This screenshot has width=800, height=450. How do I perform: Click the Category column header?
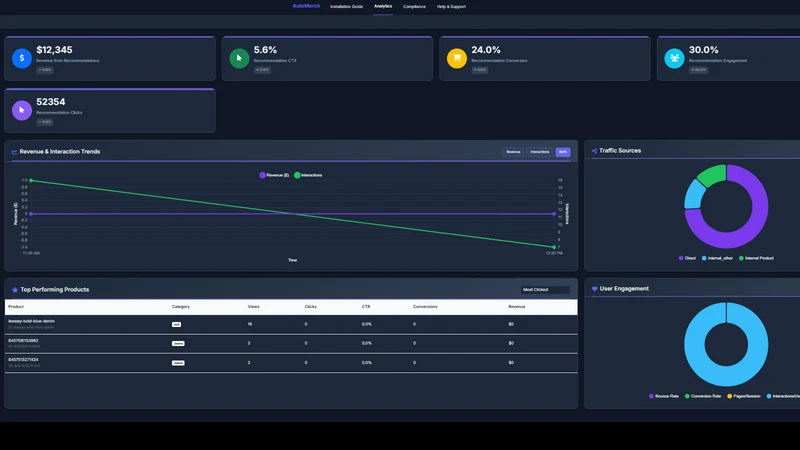[181, 307]
